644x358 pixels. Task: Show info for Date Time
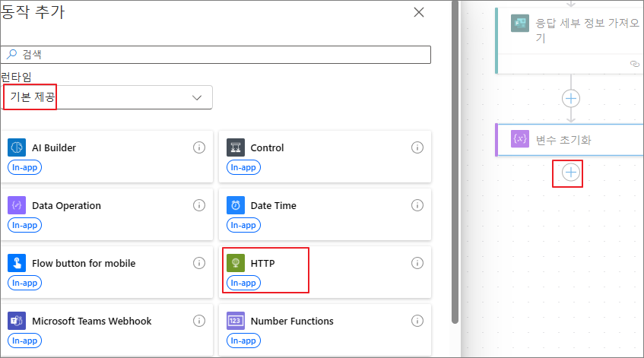417,205
